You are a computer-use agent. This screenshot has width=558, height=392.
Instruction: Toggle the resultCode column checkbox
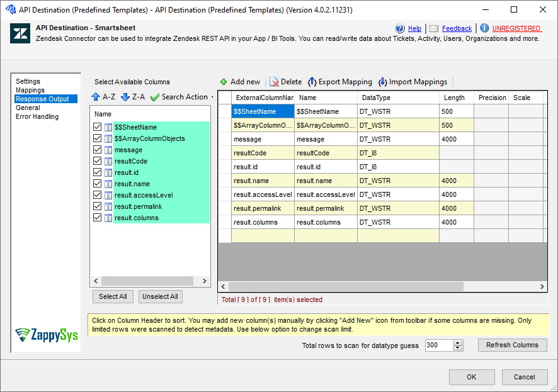97,161
